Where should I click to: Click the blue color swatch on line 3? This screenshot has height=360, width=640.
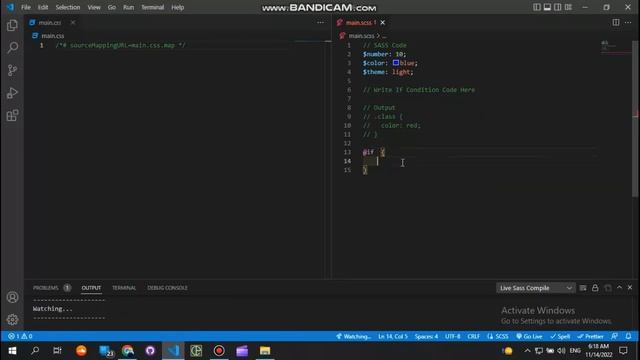(x=396, y=63)
